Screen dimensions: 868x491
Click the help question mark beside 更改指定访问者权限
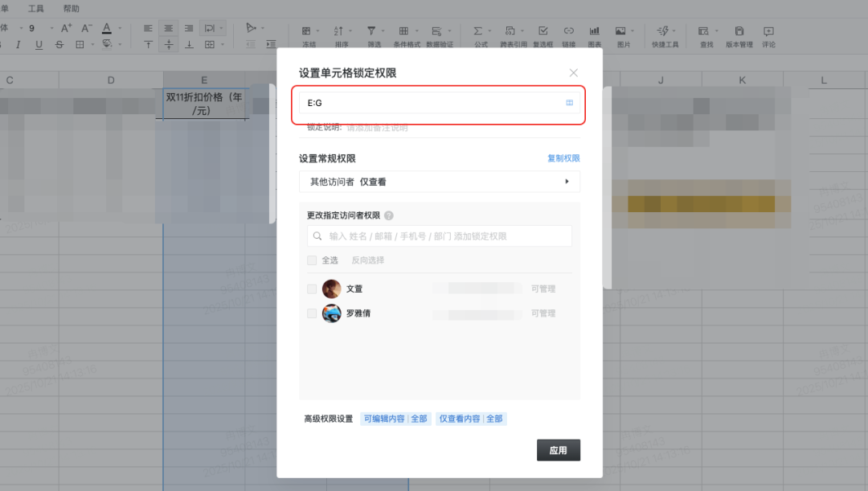pyautogui.click(x=389, y=215)
